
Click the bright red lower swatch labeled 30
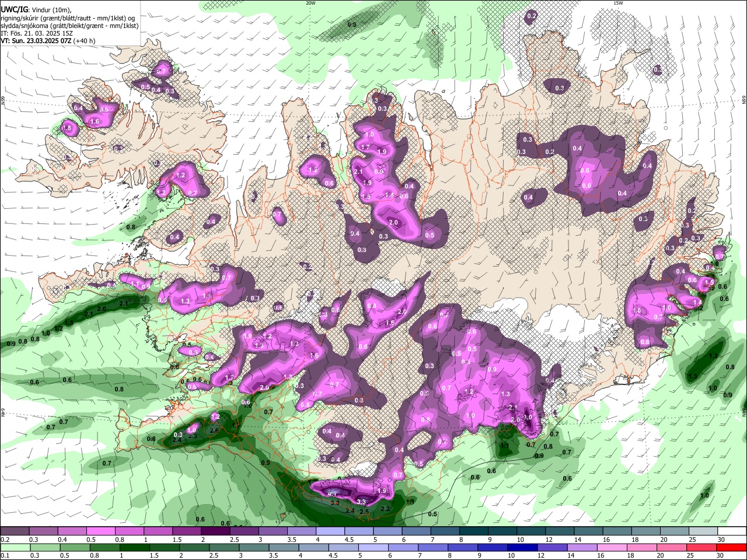pos(731,547)
